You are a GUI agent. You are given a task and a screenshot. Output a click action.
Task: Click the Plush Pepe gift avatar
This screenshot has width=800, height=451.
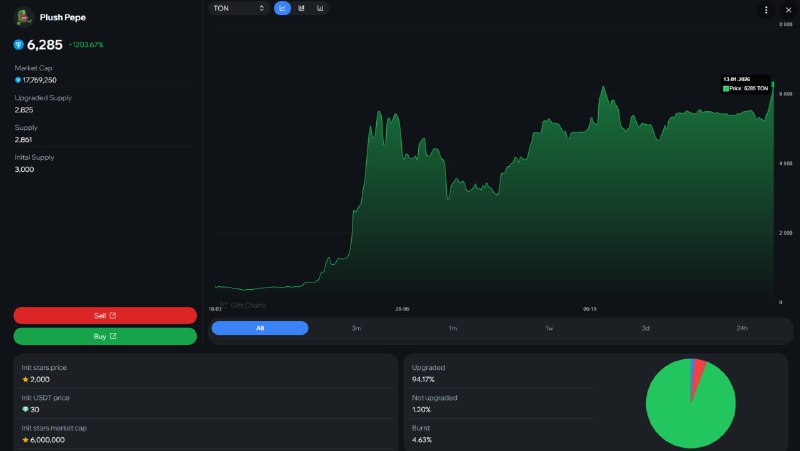(x=23, y=17)
